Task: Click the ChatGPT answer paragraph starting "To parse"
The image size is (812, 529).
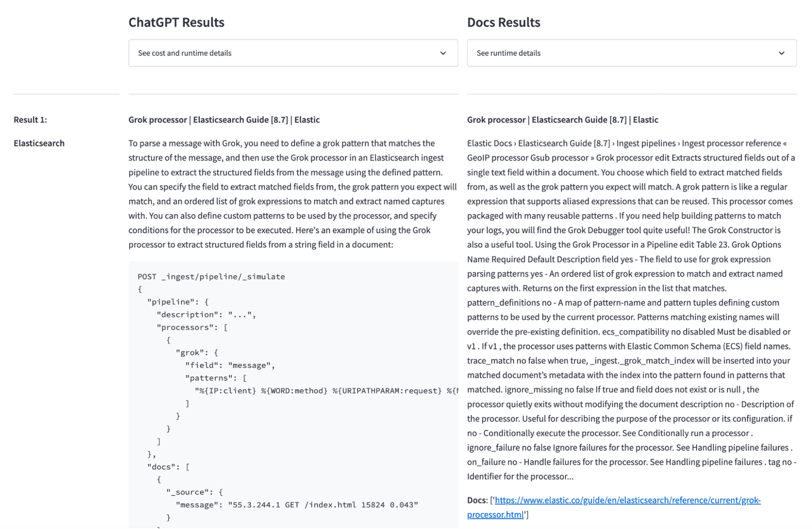Action: pos(292,194)
